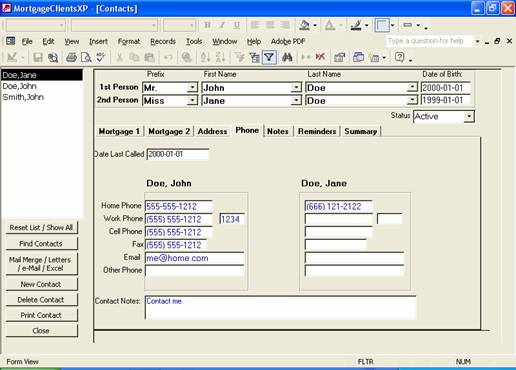Screen dimensions: 516x370
Task: Click the Delete Record red X icon
Action: click(x=320, y=57)
